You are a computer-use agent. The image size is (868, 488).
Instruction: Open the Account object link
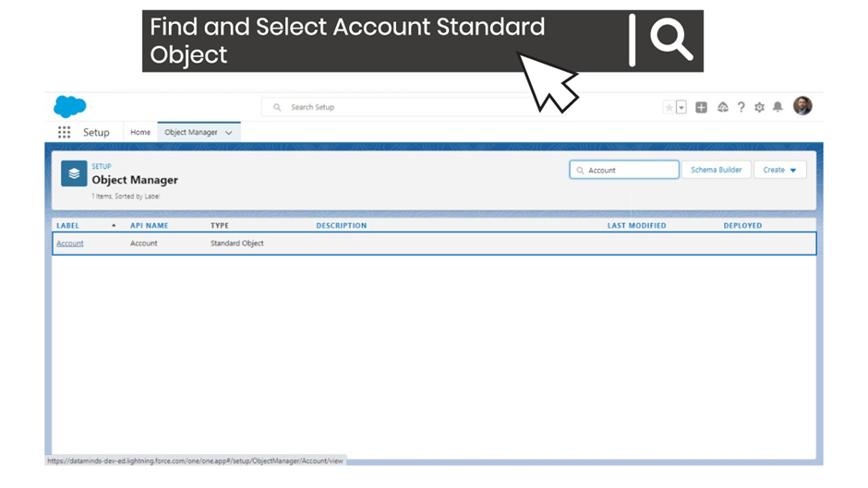pos(70,244)
